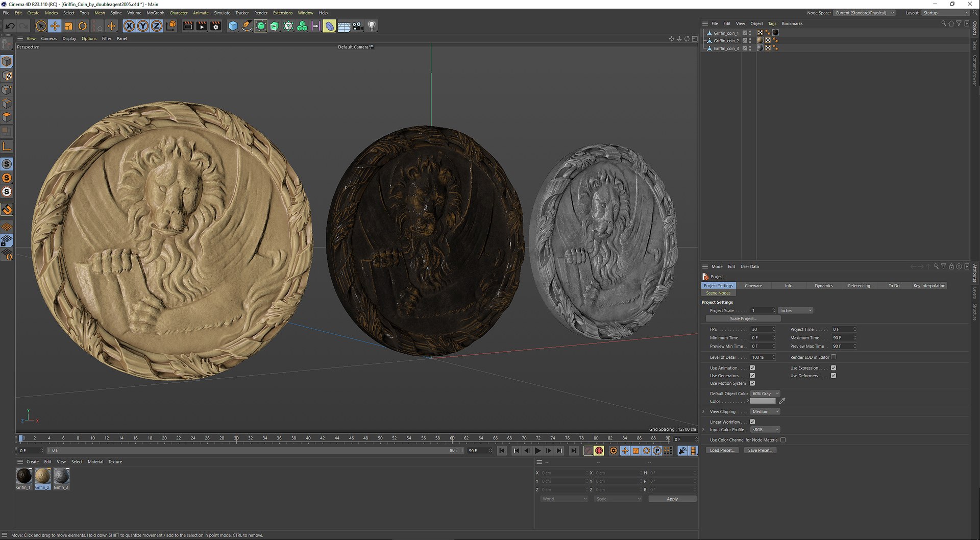This screenshot has height=540, width=980.
Task: Add a Cube primitive object
Action: pyautogui.click(x=233, y=26)
